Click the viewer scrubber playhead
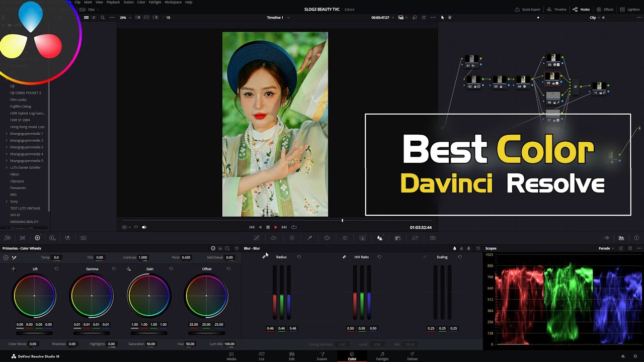 342,220
